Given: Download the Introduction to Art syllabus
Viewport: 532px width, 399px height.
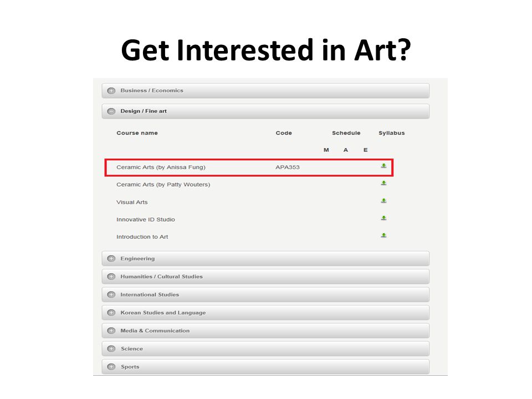Looking at the screenshot, I should point(383,236).
